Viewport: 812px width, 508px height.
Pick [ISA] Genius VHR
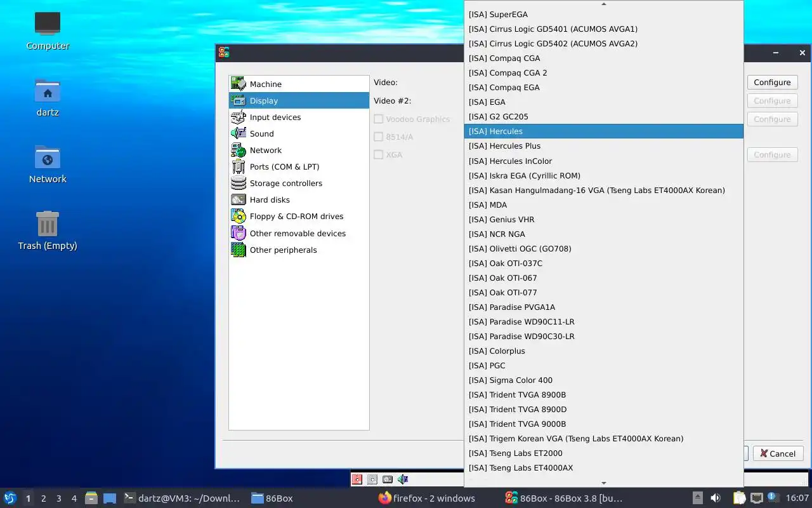point(604,219)
